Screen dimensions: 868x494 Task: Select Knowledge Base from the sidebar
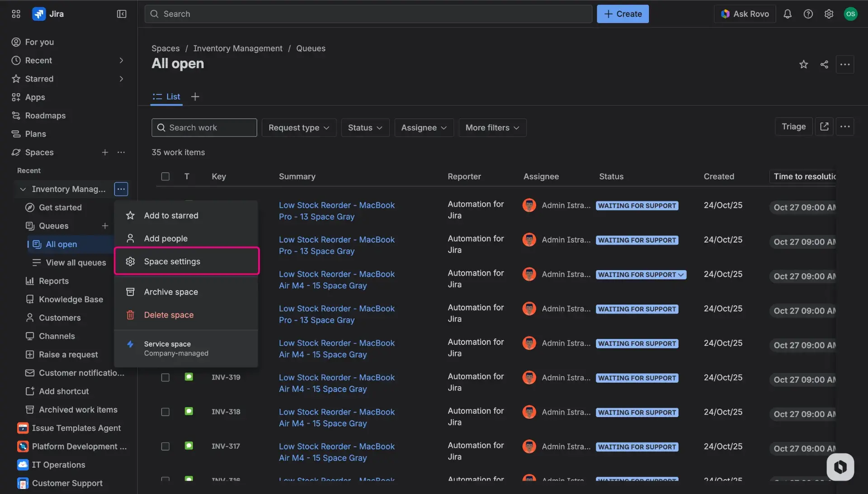pyautogui.click(x=70, y=299)
